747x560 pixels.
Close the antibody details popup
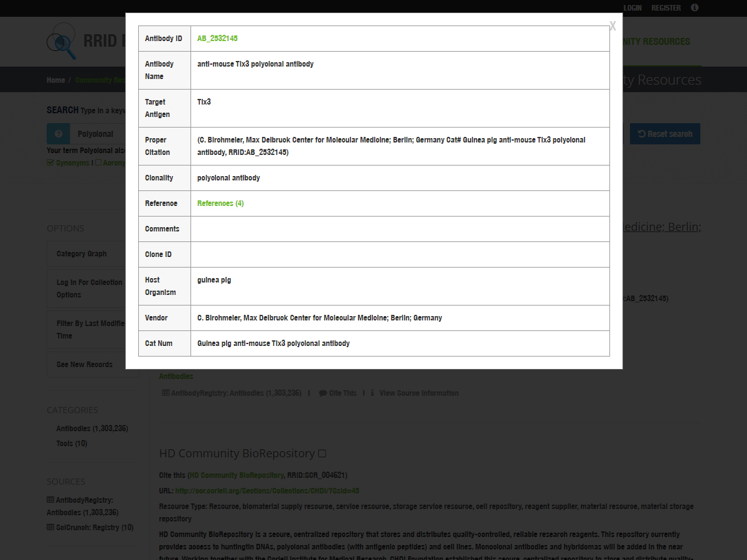pyautogui.click(x=613, y=26)
